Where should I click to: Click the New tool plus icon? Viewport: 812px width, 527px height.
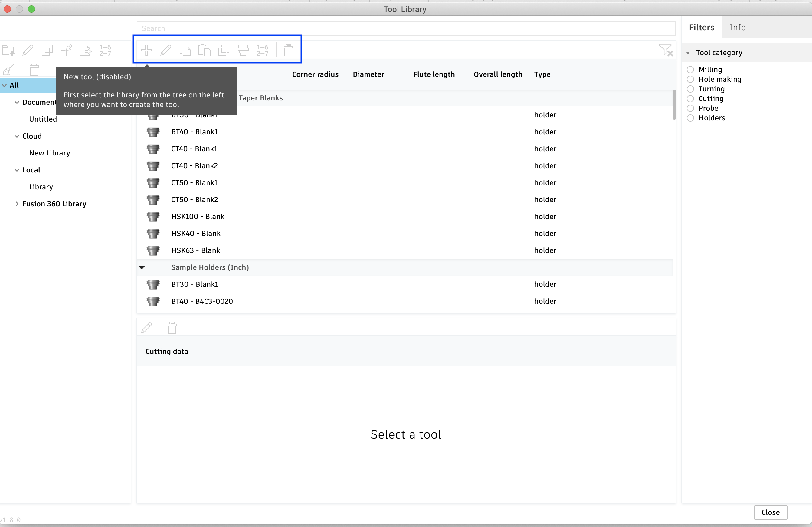click(146, 50)
